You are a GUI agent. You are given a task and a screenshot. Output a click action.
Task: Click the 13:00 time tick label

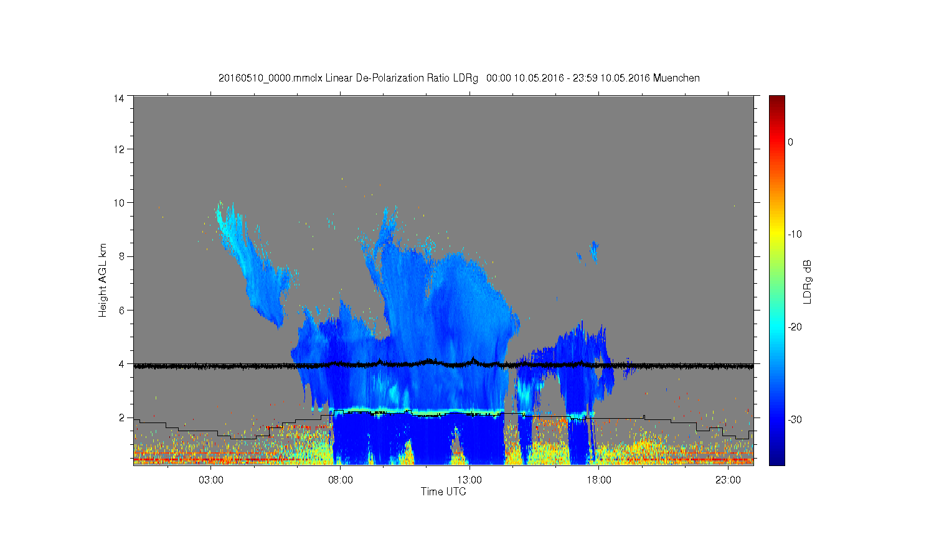(x=469, y=480)
